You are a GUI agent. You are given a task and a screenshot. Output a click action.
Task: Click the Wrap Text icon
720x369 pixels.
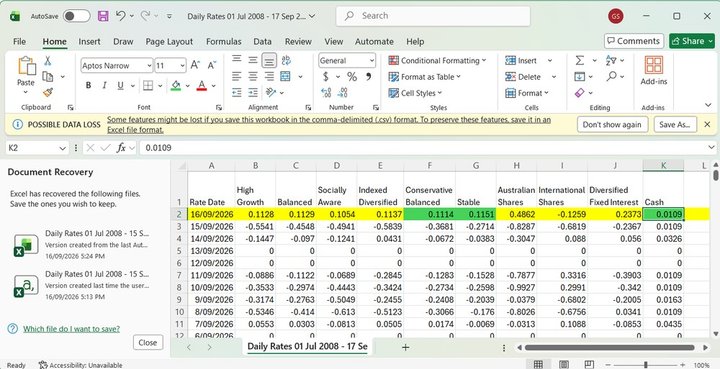[286, 60]
